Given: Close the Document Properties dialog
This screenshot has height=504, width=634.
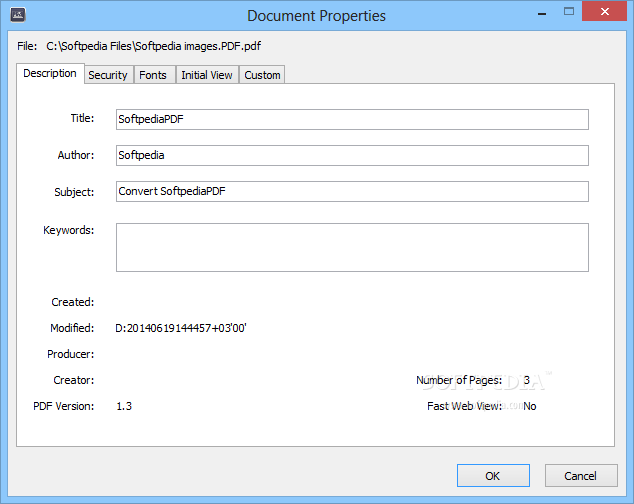Looking at the screenshot, I should [604, 11].
